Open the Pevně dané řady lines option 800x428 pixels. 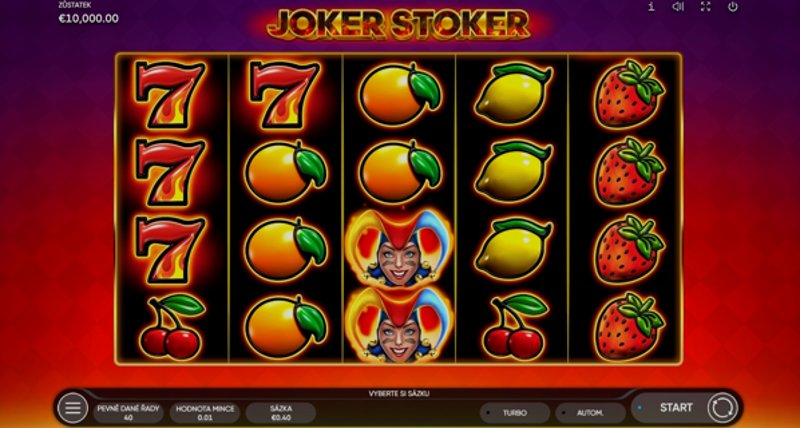point(129,413)
